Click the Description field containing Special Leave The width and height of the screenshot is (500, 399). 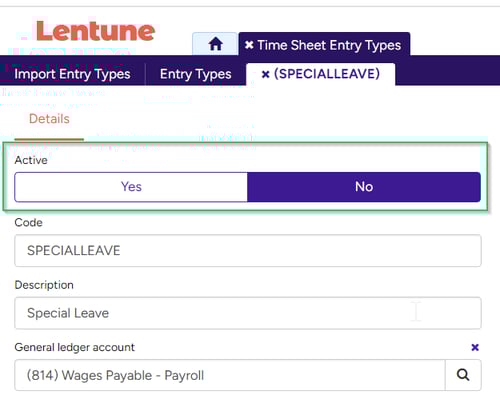[248, 313]
